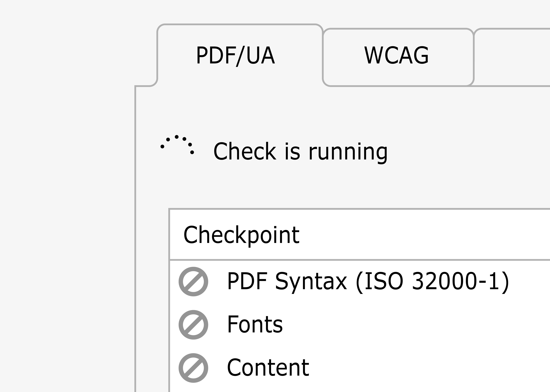550x392 pixels.
Task: Select the partially visible tab after WCAG
Action: [512, 57]
